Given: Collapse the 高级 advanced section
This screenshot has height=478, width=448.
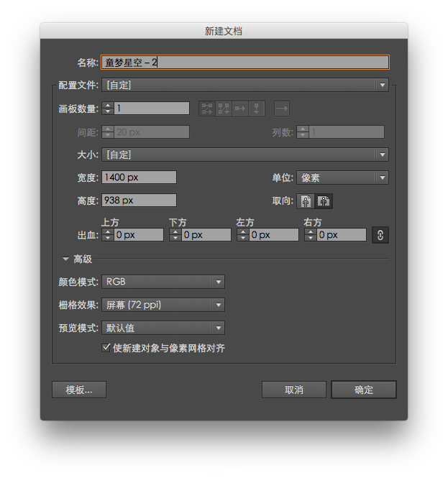Looking at the screenshot, I should click(65, 259).
